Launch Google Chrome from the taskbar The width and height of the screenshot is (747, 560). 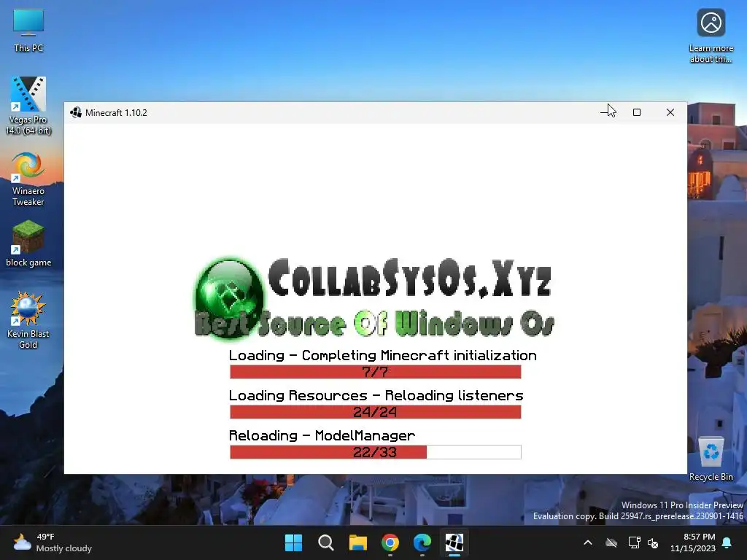tap(390, 542)
